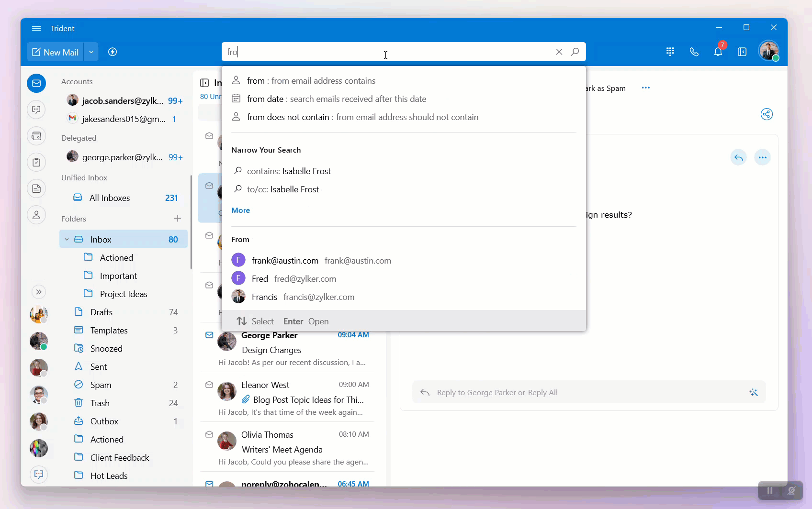Toggle the side panel layout icon
The image size is (812, 509).
[x=742, y=52]
